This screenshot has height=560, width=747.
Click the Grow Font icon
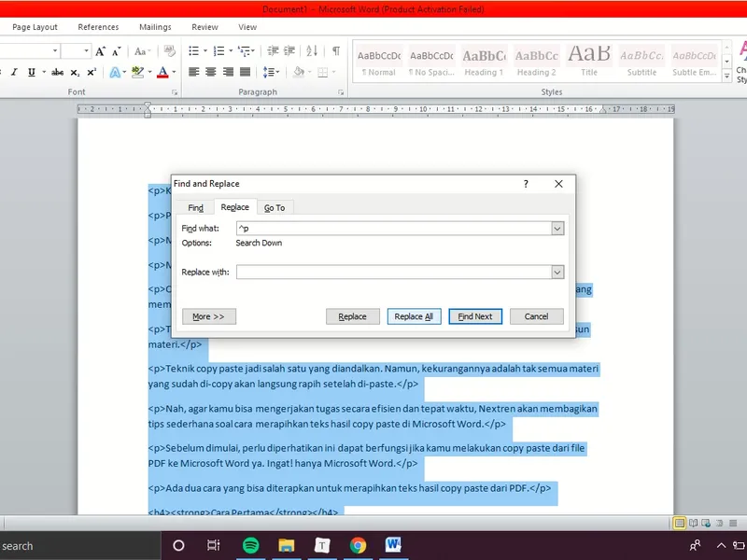tap(100, 50)
